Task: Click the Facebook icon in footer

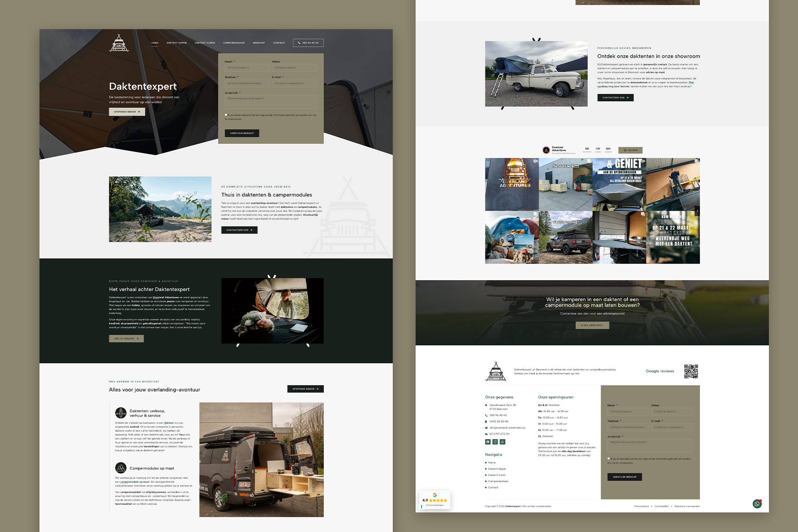Action: coord(488,442)
